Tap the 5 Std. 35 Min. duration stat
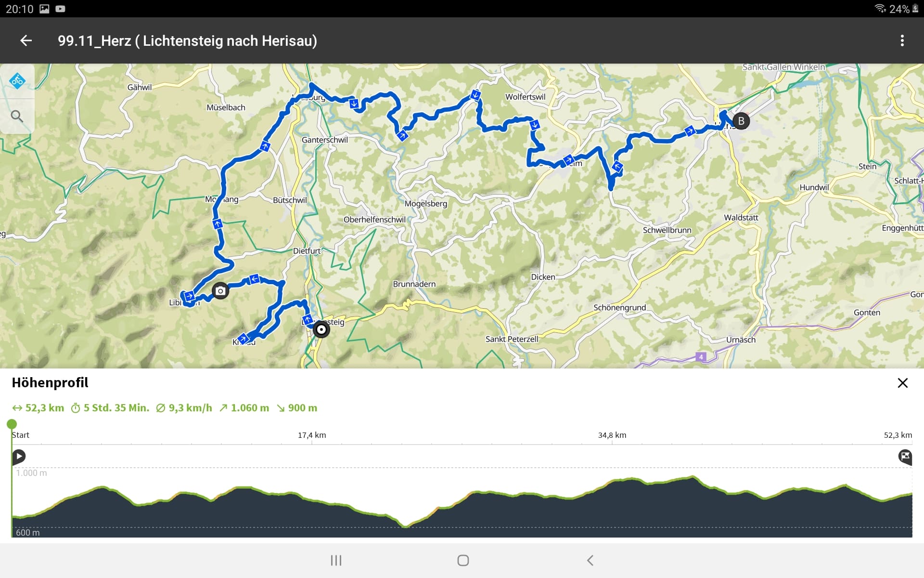The width and height of the screenshot is (924, 578). 110,408
